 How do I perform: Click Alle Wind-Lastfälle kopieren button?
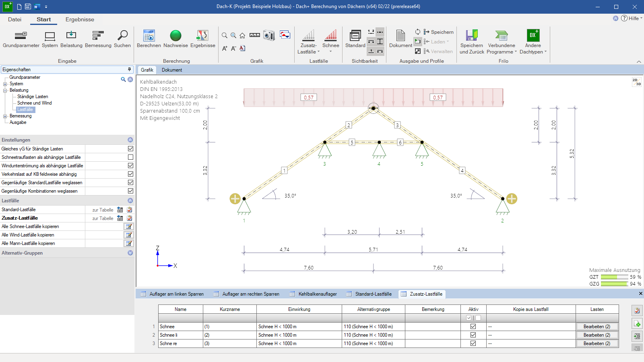tap(129, 235)
